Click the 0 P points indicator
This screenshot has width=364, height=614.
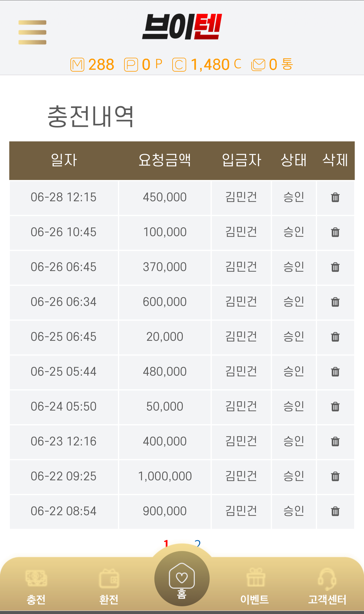tap(143, 65)
